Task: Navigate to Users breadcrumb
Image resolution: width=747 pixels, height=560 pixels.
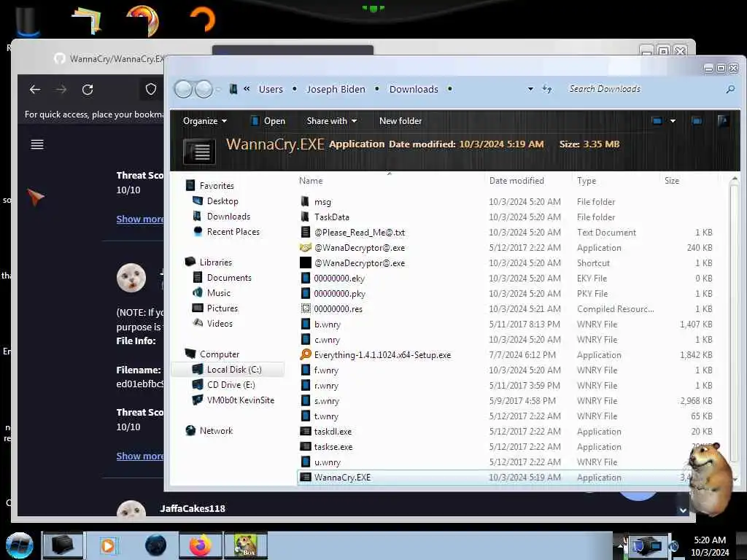Action: tap(271, 89)
